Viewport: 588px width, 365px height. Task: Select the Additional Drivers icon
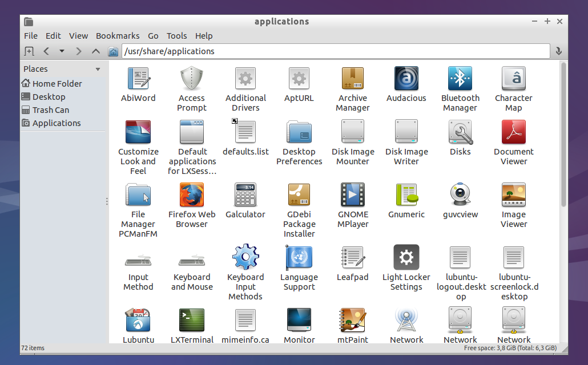(x=245, y=78)
